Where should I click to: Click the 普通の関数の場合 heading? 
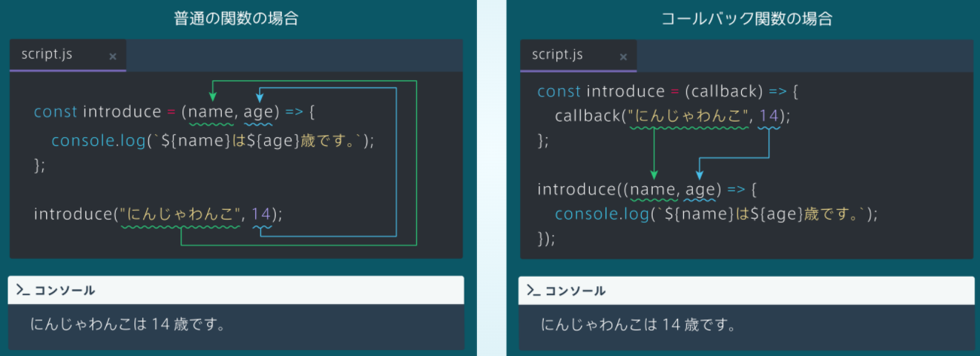[x=236, y=19]
